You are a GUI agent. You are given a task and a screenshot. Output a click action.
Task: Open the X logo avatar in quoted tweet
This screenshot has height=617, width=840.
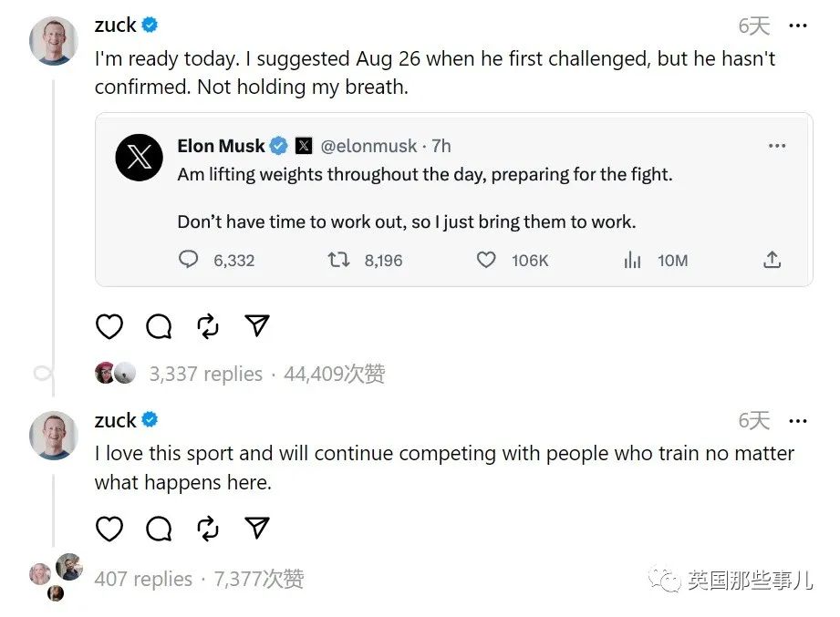click(x=140, y=158)
